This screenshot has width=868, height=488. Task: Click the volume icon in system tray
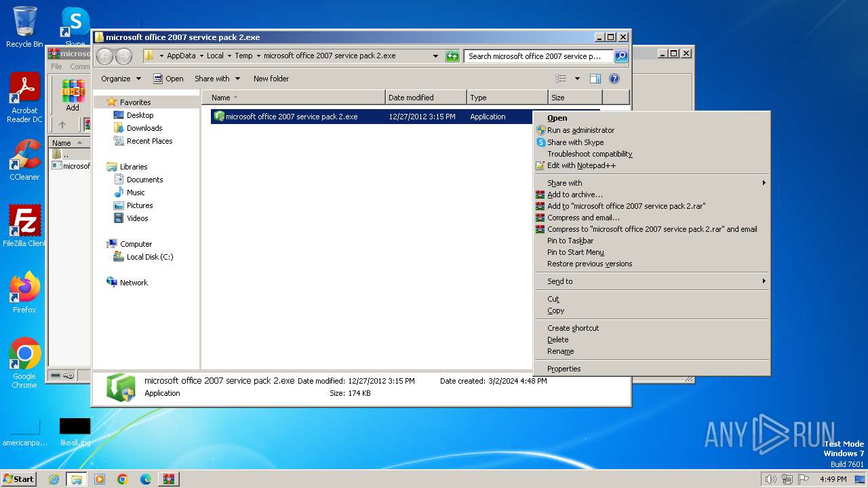click(x=770, y=479)
